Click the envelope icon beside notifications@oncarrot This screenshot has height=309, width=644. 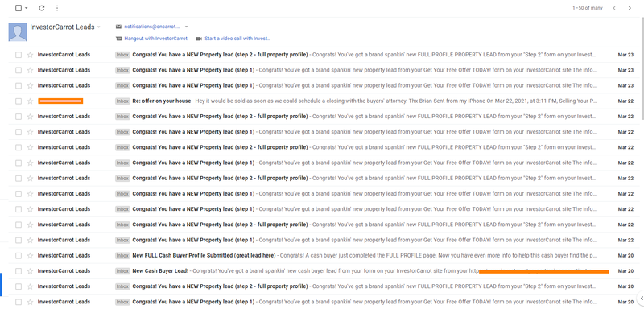click(x=118, y=27)
